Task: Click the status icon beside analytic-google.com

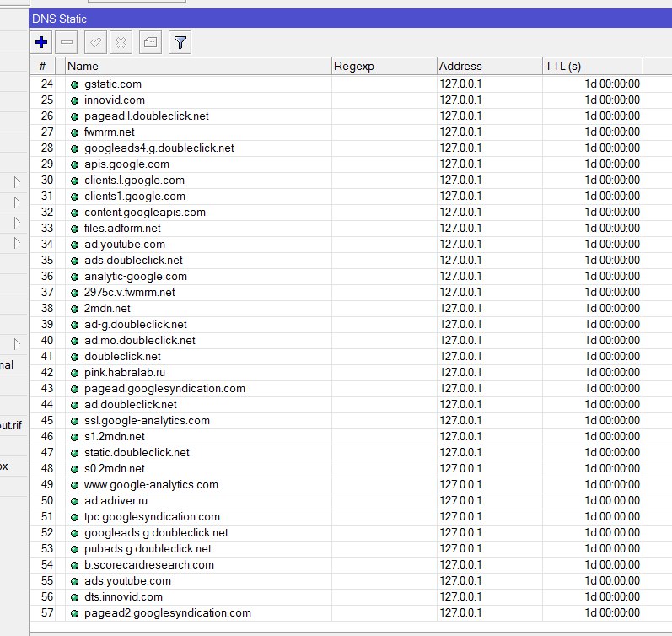Action: coord(74,277)
